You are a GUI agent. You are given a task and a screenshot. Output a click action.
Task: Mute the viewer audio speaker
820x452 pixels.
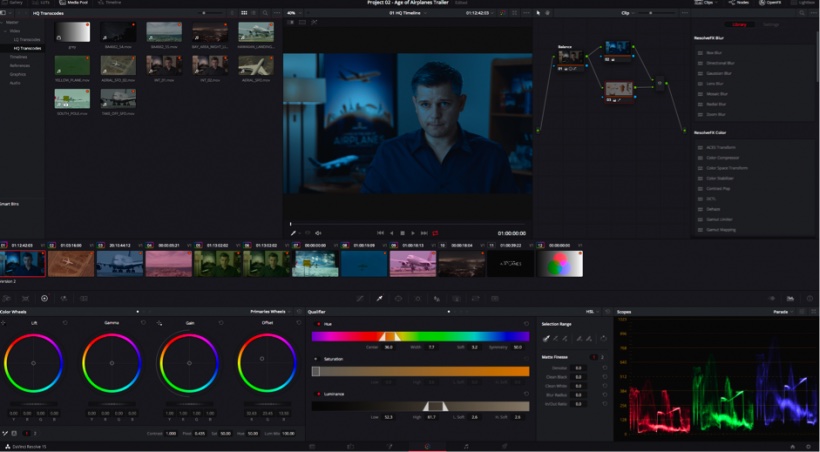point(318,233)
